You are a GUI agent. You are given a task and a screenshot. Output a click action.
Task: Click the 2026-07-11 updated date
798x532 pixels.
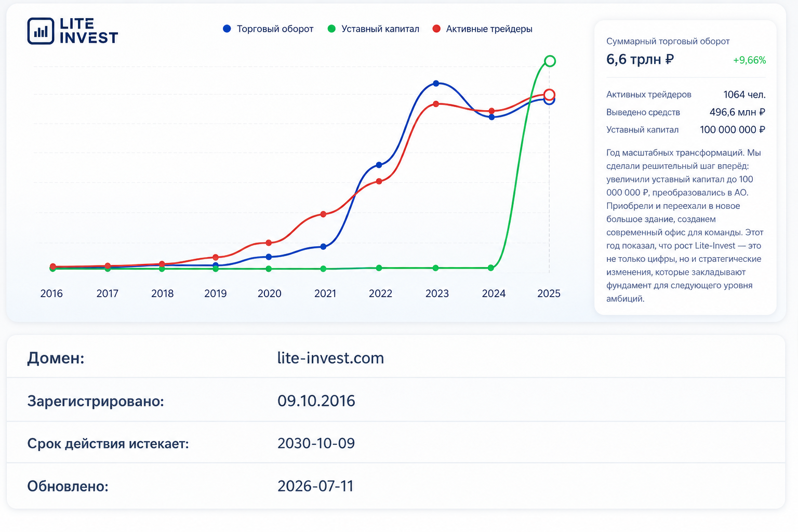click(x=315, y=486)
